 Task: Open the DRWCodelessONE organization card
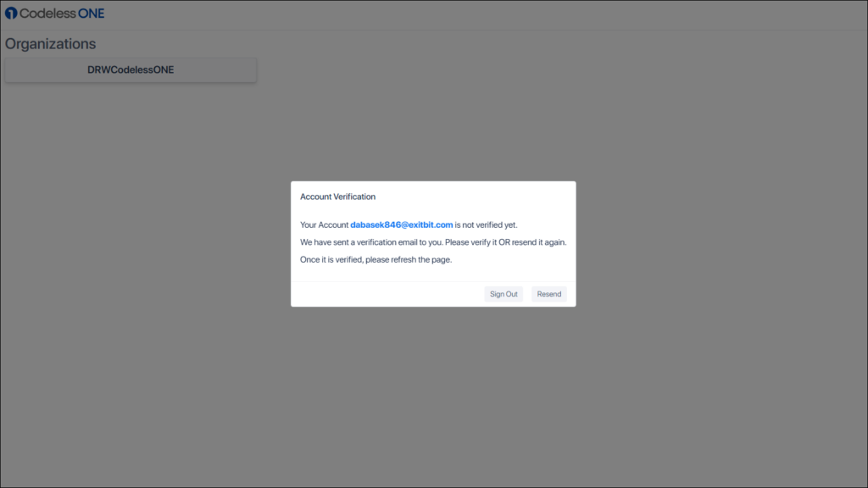pos(131,70)
